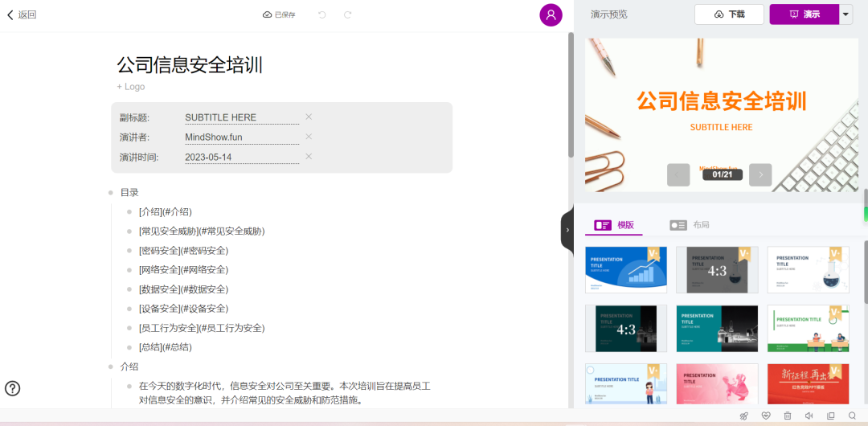Select the white flask template thumbnail
This screenshot has width=868, height=426.
coord(809,270)
